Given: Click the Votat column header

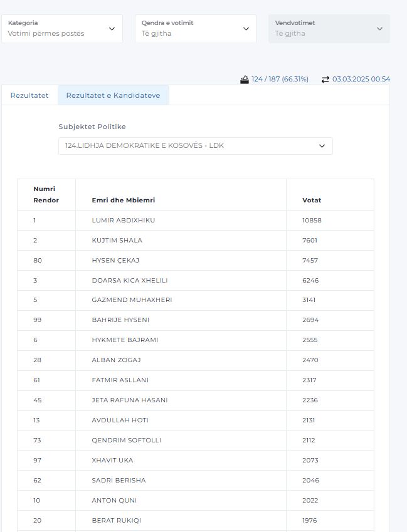Looking at the screenshot, I should (x=312, y=200).
